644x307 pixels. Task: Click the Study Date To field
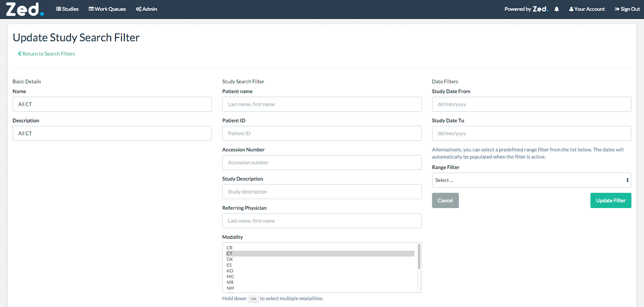(531, 133)
